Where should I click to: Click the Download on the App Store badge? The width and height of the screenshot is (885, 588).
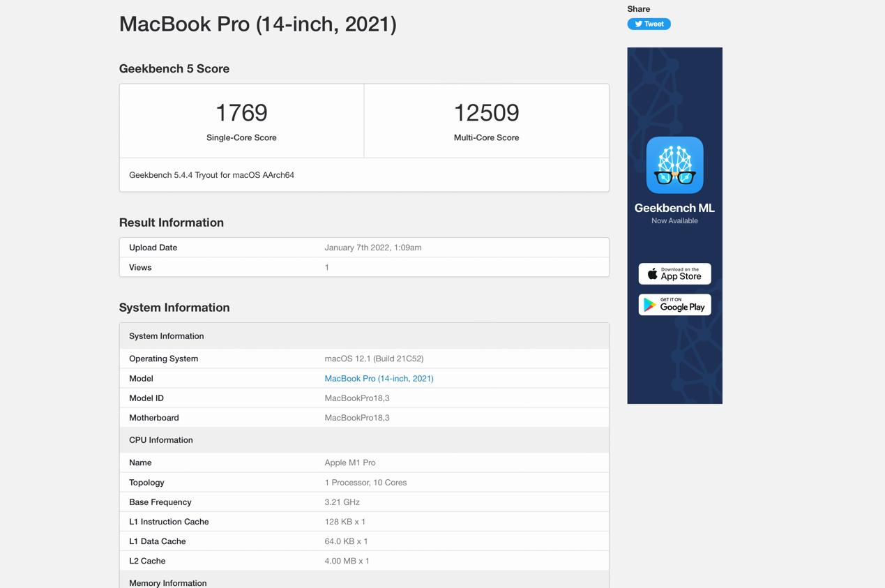pos(674,273)
